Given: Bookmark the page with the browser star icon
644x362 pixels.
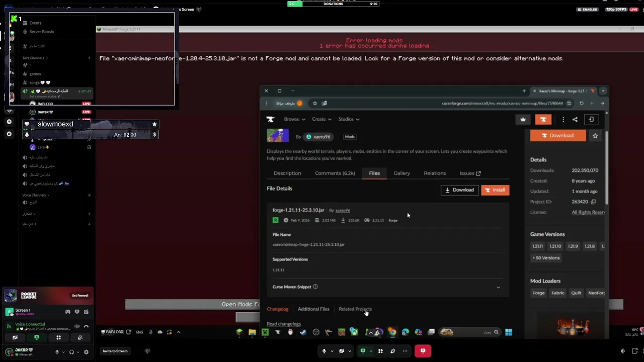Looking at the screenshot, I should [x=315, y=103].
